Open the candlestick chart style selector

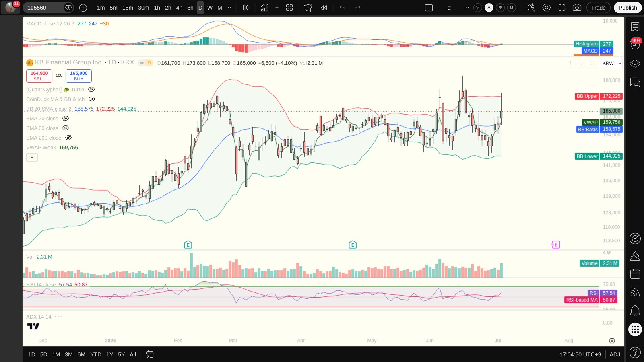pos(246,8)
